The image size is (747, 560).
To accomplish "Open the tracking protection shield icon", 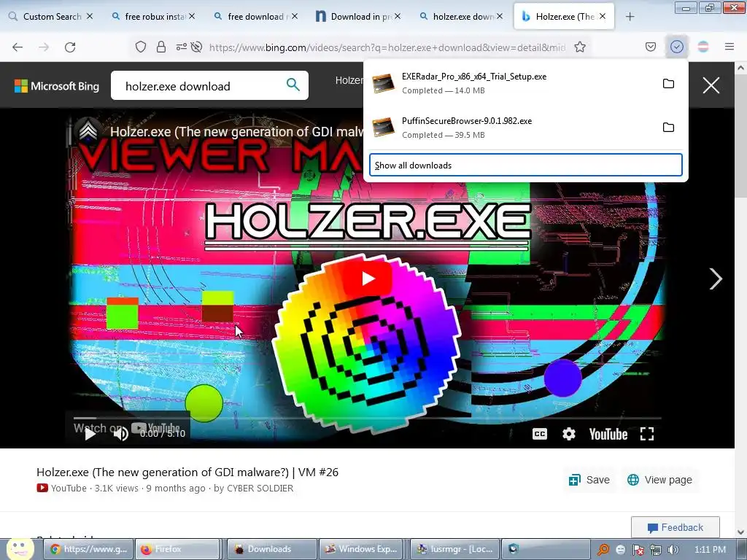I will click(141, 47).
